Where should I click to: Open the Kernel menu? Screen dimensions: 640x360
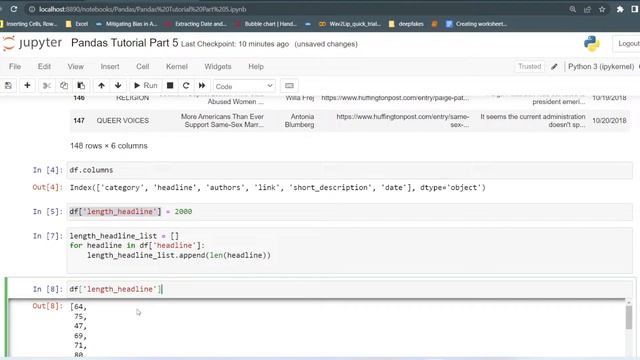coord(177,67)
